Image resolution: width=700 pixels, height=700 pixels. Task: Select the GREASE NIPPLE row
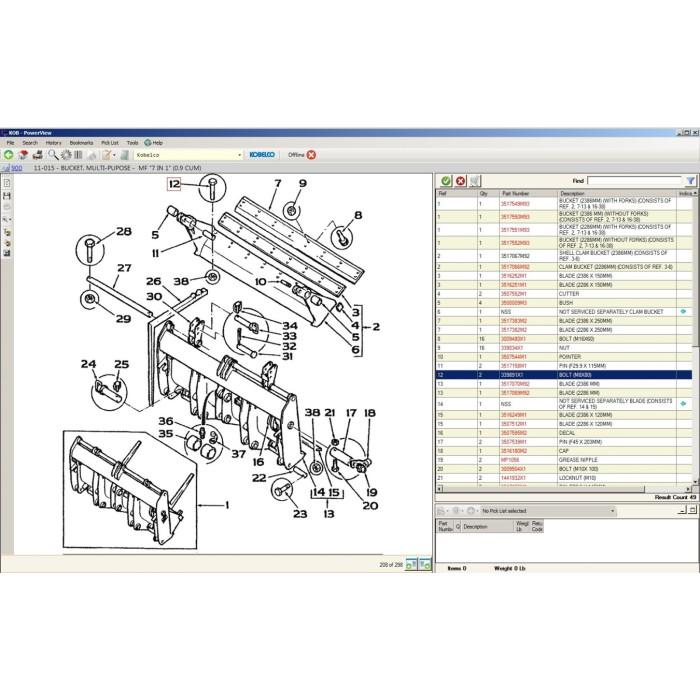coord(564,460)
